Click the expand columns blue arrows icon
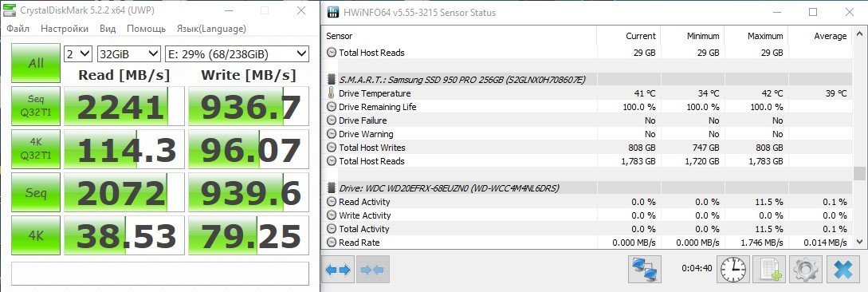The height and width of the screenshot is (292, 868). click(338, 270)
